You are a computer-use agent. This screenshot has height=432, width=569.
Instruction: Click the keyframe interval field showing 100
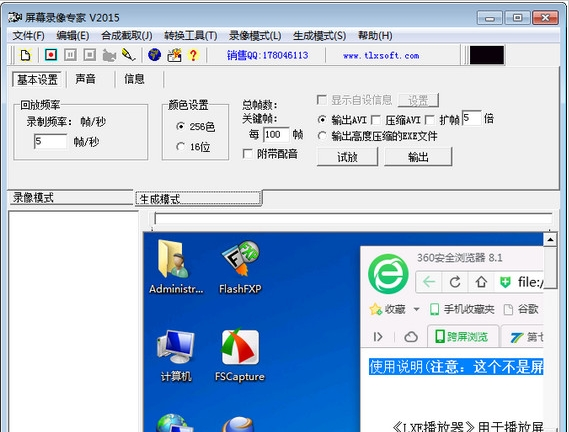[276, 135]
